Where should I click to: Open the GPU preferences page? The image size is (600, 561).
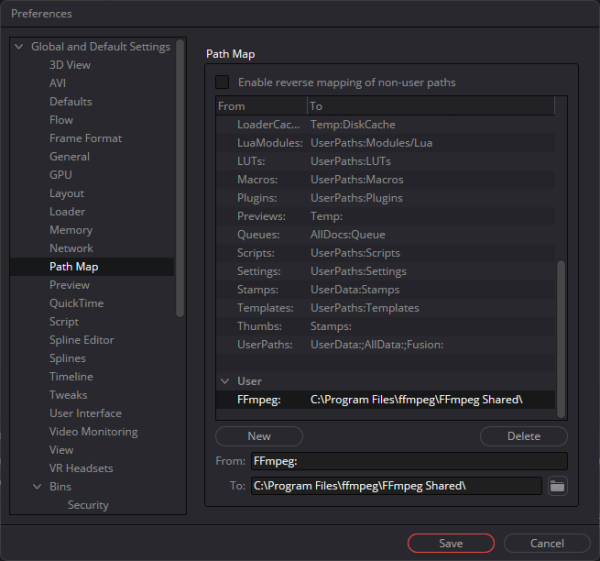pos(60,175)
